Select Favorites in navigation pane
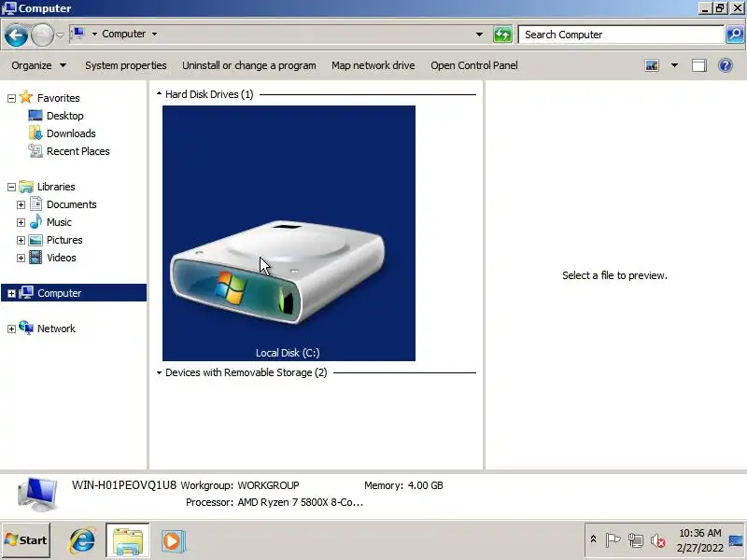The image size is (747, 560). point(58,98)
